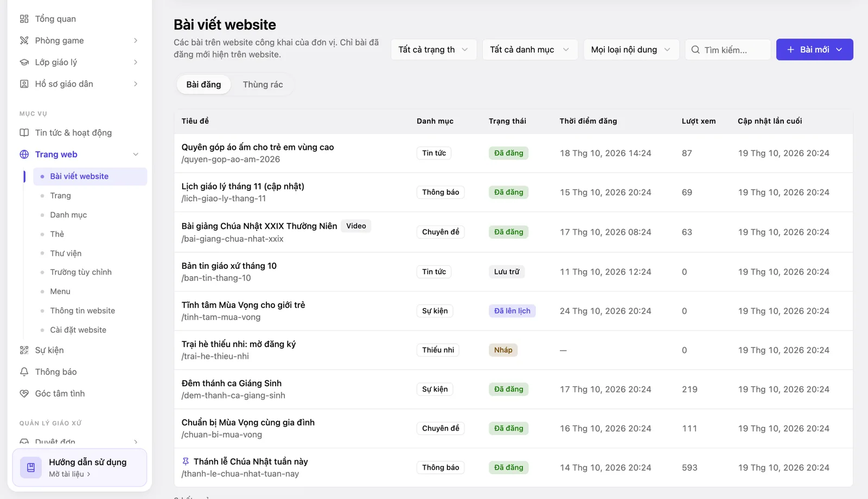
Task: Click the pin icon on Thánh lễ Chúa Nhật
Action: click(x=186, y=462)
